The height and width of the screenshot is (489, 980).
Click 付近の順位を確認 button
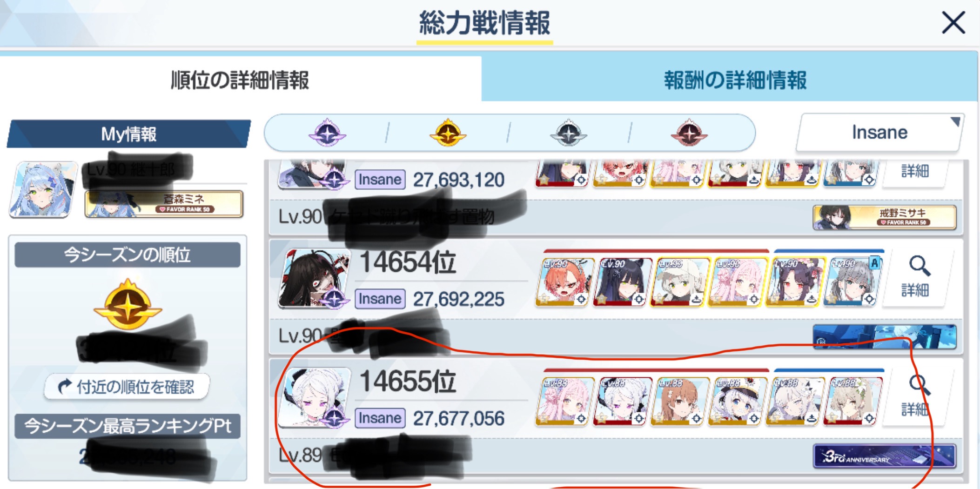click(x=127, y=386)
